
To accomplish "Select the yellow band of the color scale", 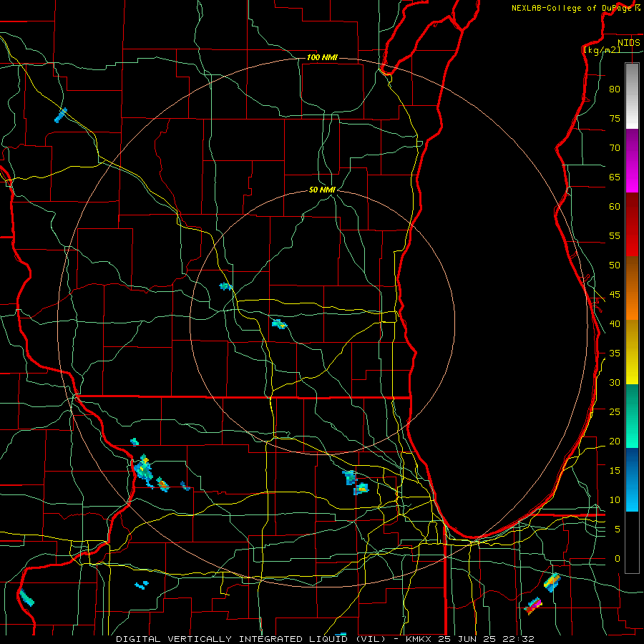I will click(x=632, y=352).
